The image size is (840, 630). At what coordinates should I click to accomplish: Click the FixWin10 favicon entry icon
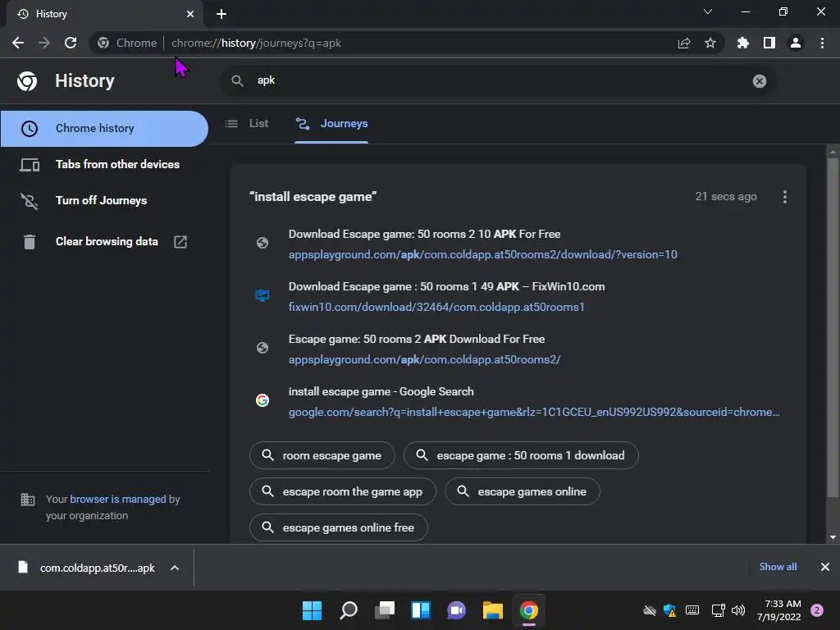(x=262, y=295)
